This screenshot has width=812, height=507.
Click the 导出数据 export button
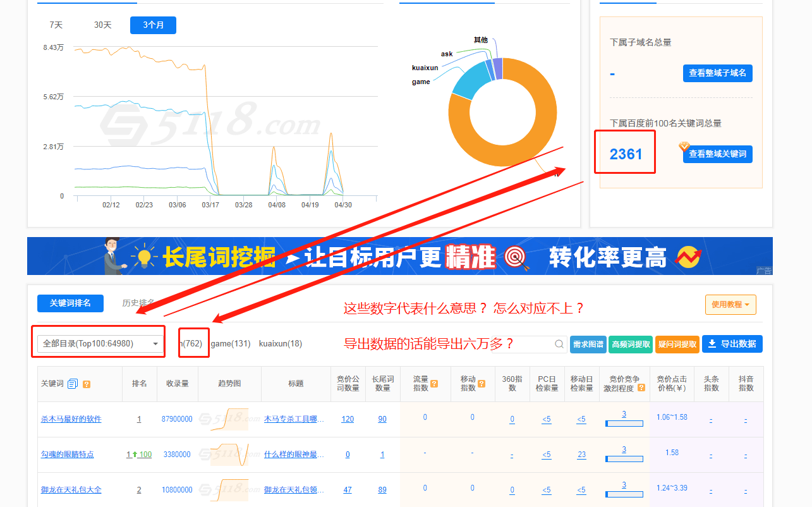tap(732, 344)
